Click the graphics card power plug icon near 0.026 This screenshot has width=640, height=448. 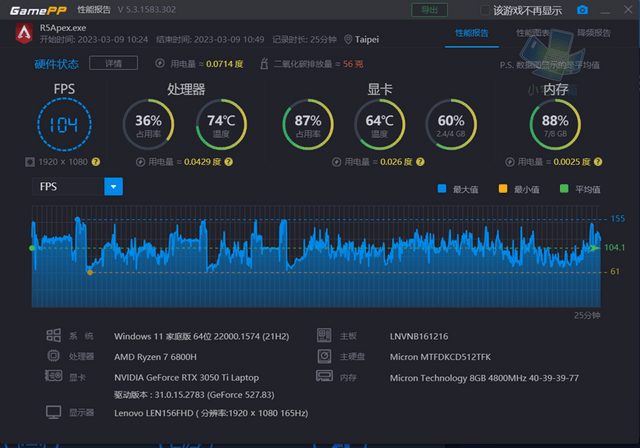(x=336, y=162)
